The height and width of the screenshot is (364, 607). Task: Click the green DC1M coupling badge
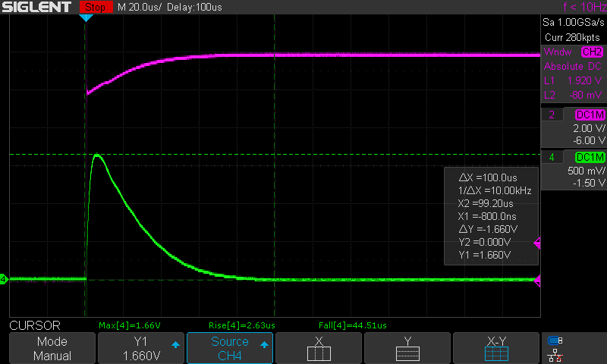point(590,157)
